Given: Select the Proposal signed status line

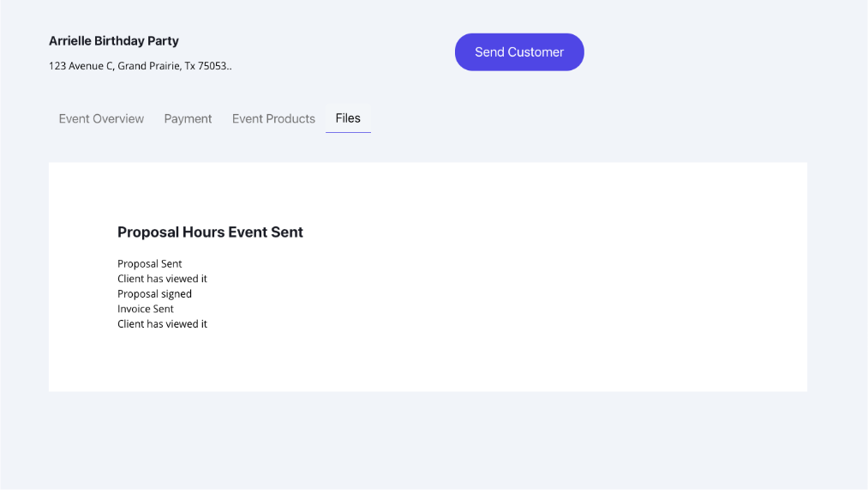Looking at the screenshot, I should pos(154,294).
